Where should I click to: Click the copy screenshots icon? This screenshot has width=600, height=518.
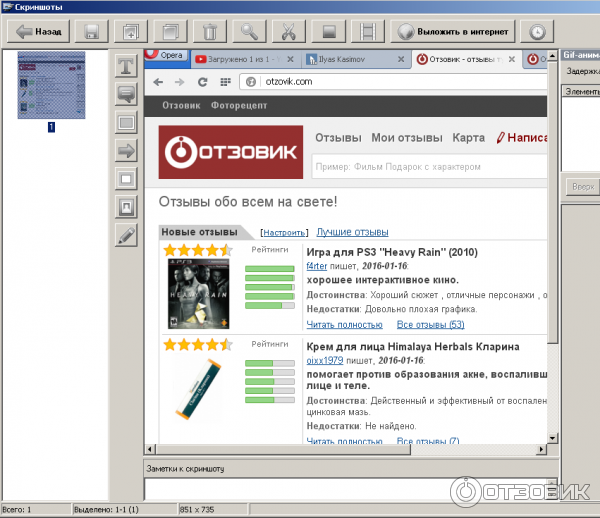[x=170, y=31]
